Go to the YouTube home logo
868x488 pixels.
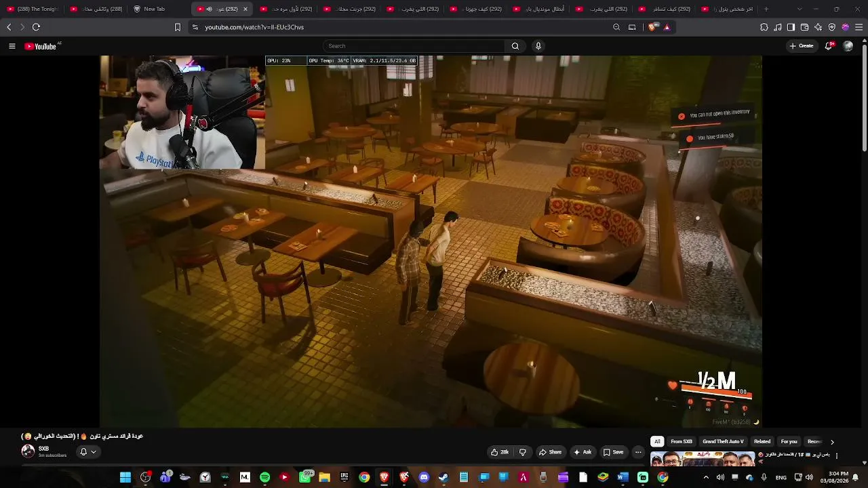(x=41, y=46)
